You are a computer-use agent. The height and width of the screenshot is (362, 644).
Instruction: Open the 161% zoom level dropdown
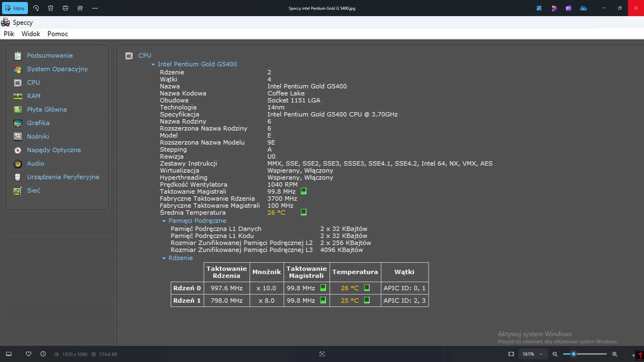(x=533, y=354)
